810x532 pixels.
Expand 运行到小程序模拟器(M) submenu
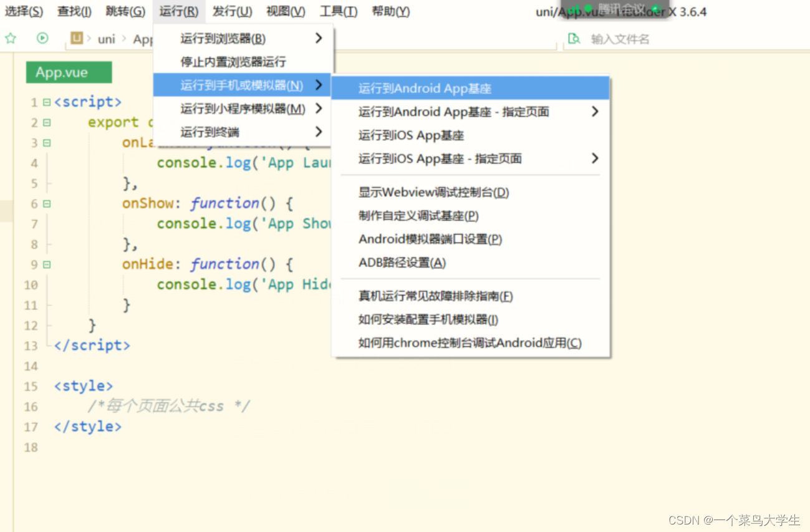244,109
